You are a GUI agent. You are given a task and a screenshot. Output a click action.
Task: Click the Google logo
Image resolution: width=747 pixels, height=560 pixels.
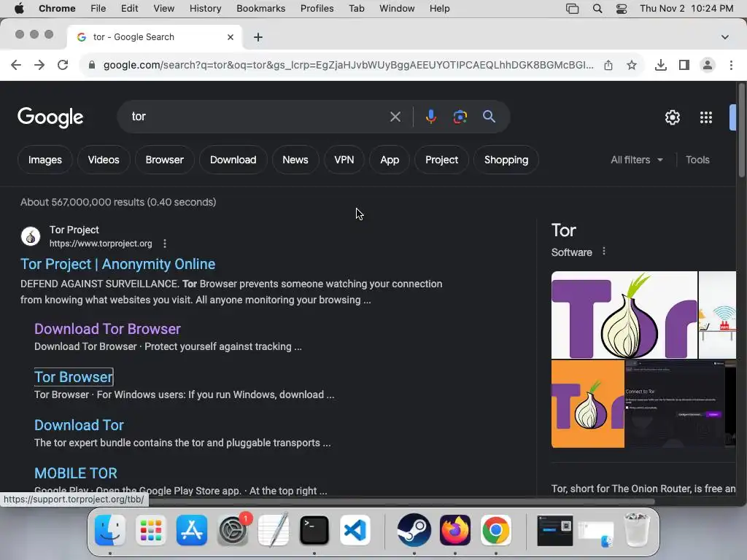[x=50, y=117]
